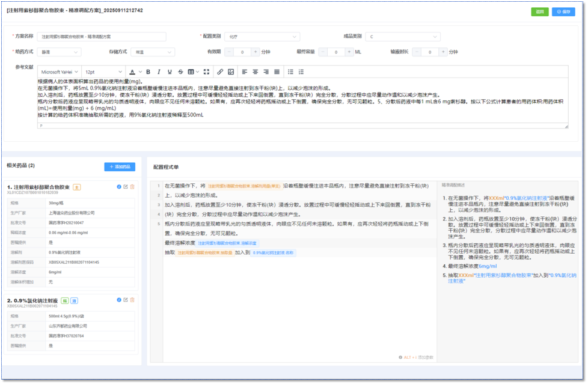This screenshot has width=588, height=384.
Task: Click the insert image icon
Action: [x=231, y=72]
